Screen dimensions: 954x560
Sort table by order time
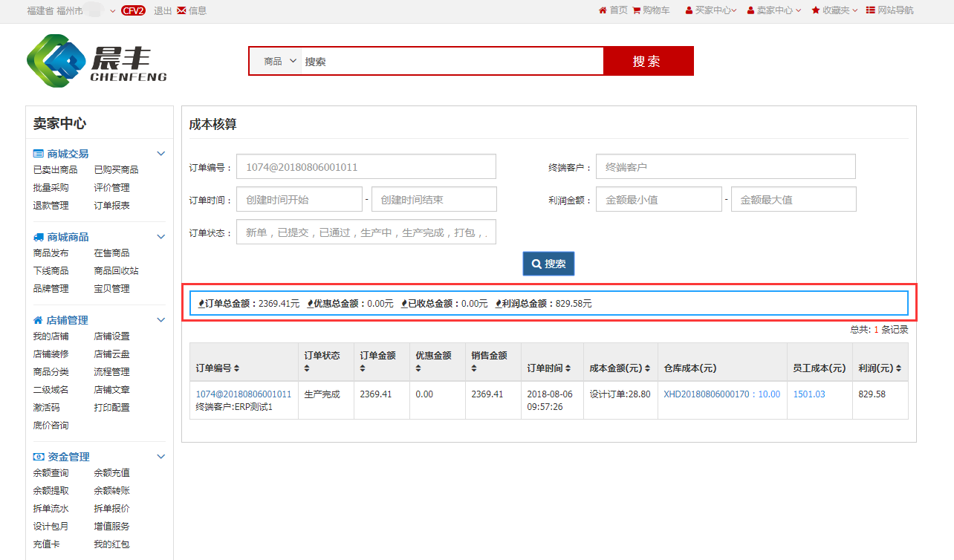(568, 368)
